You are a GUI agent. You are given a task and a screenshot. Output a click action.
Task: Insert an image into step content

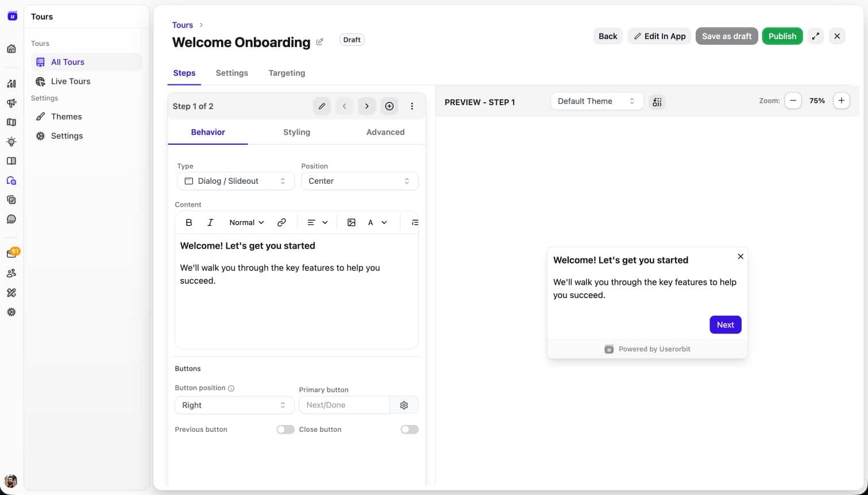coord(351,222)
